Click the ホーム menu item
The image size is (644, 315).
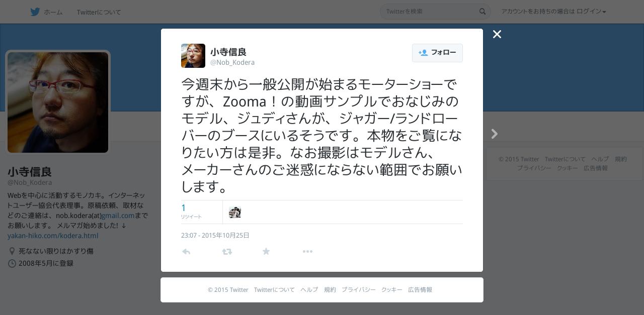coord(53,12)
